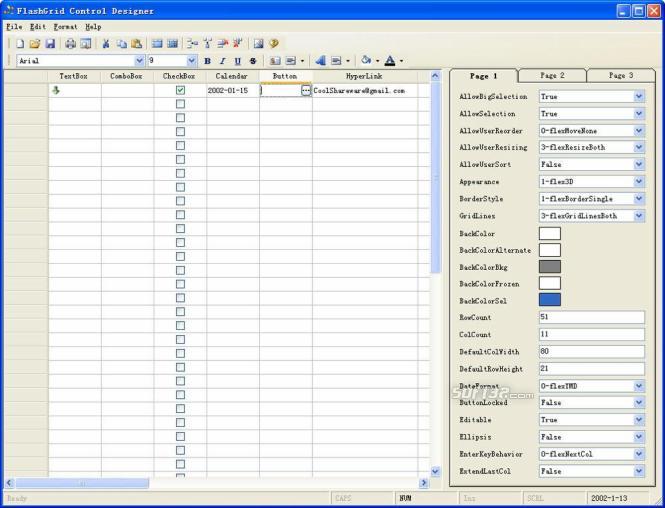Viewport: 665px width, 508px height.
Task: Expand the AllowUserResizing dropdown
Action: 639,147
